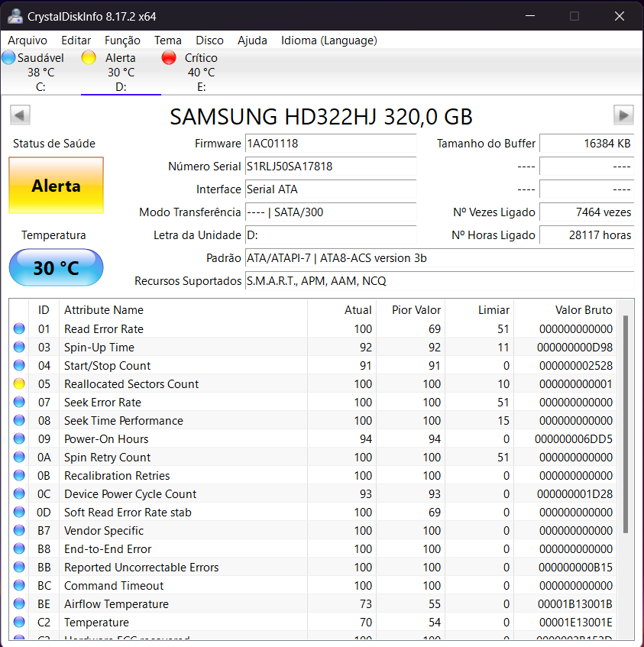This screenshot has height=647, width=644.
Task: Close the CrystalDiskInfo window
Action: point(620,16)
